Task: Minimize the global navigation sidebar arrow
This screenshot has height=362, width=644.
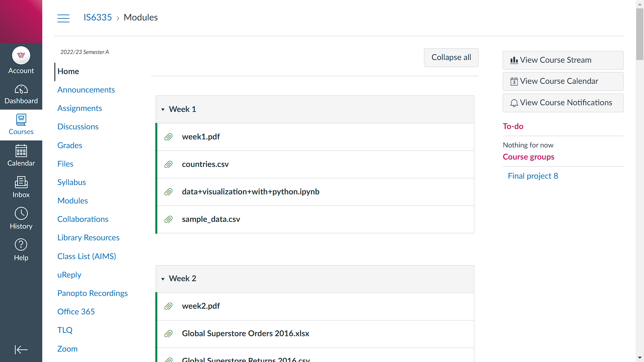Action: tap(21, 350)
